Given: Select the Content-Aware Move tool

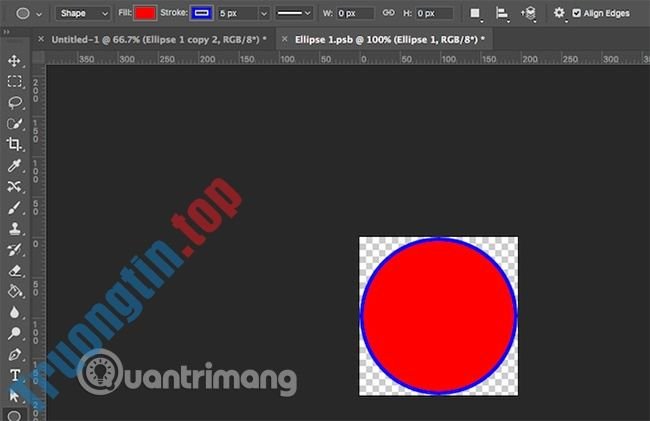Looking at the screenshot, I should coord(15,186).
